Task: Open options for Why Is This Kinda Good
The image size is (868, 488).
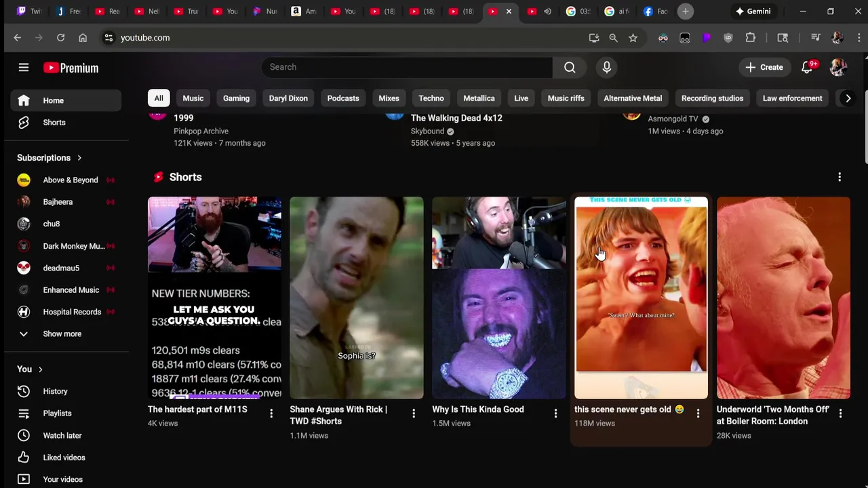Action: [555, 413]
